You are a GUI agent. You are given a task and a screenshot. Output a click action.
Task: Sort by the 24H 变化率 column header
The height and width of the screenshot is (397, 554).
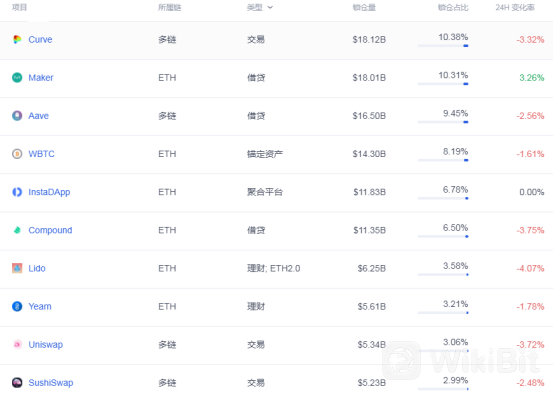[x=515, y=7]
